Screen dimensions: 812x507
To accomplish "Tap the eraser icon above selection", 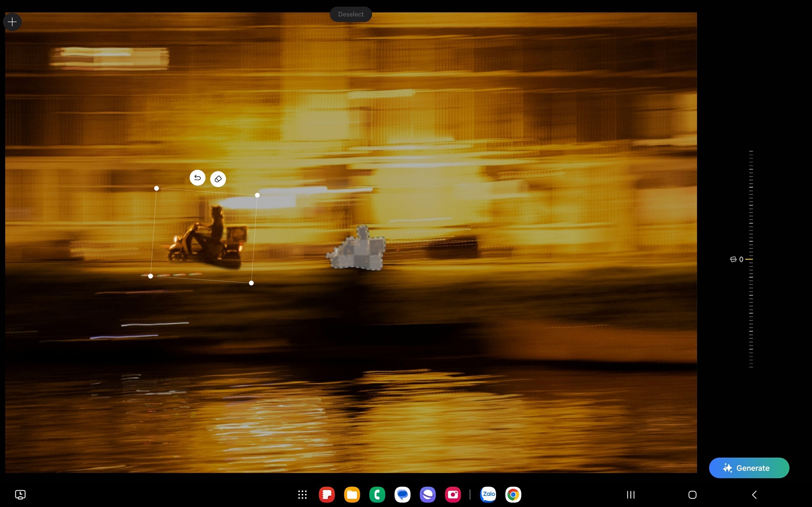I will click(218, 179).
